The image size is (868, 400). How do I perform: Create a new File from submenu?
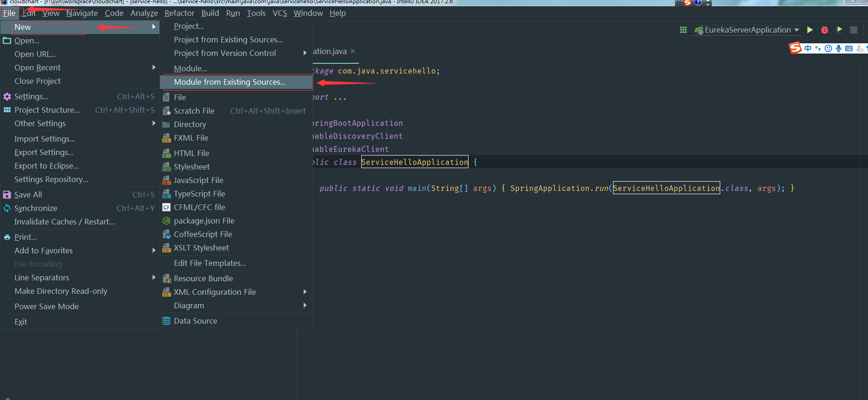point(236,97)
